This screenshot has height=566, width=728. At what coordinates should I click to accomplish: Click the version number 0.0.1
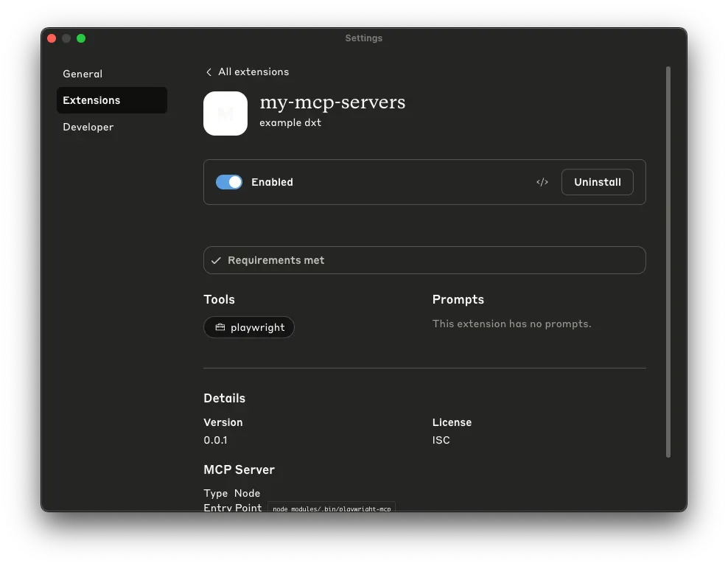[x=215, y=440]
